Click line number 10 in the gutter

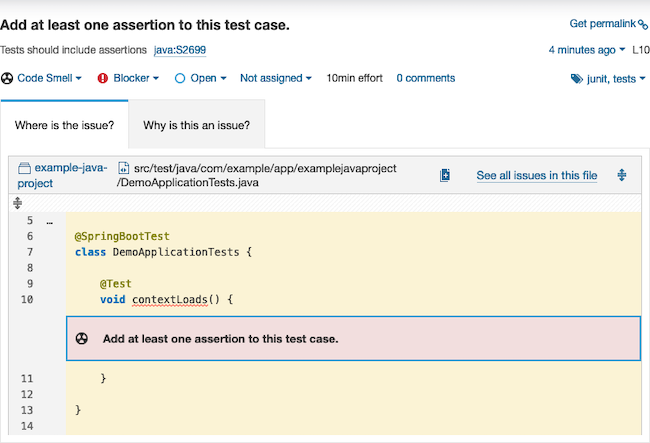pyautogui.click(x=27, y=299)
